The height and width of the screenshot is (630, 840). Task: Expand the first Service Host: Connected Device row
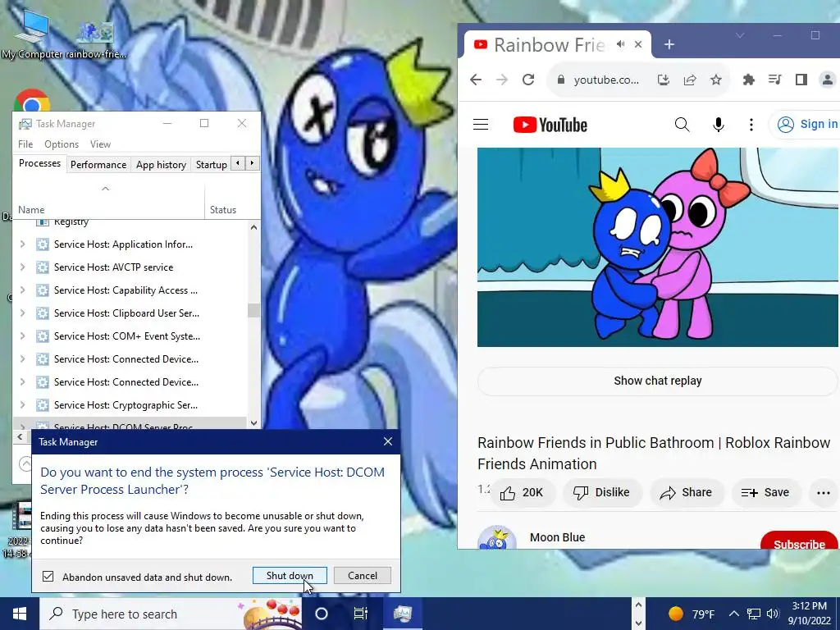pyautogui.click(x=22, y=359)
